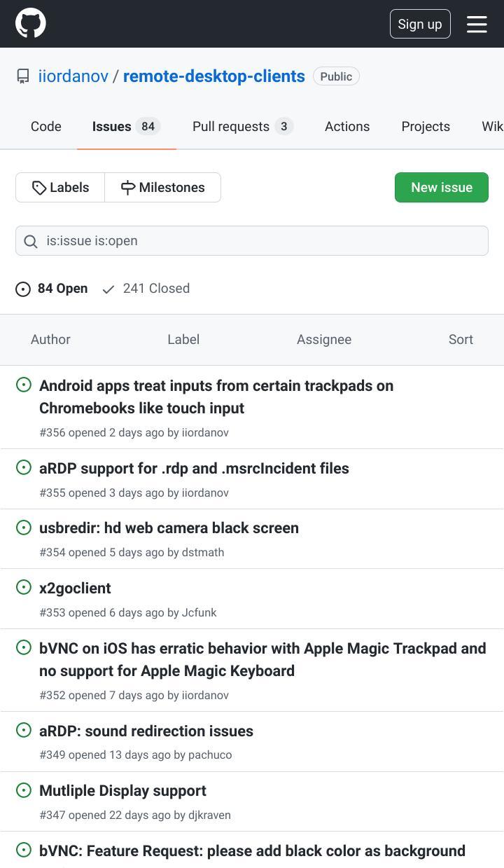504x868 pixels.
Task: Focus the issue search filter field
Action: (x=252, y=241)
